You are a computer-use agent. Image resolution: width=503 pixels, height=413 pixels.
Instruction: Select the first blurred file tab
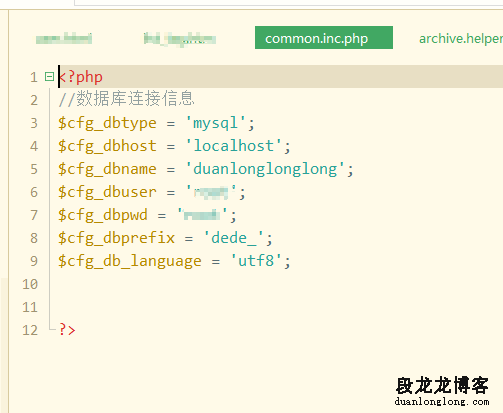point(64,38)
